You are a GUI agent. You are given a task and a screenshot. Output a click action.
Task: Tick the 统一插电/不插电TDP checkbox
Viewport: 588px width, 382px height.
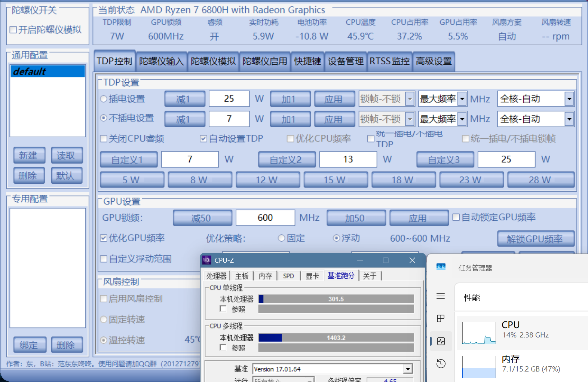[x=371, y=138]
